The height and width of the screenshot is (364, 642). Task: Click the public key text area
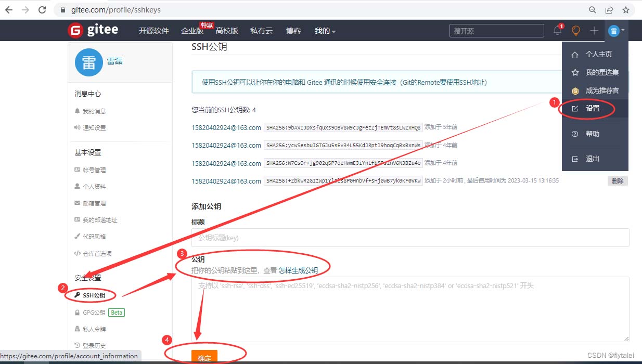point(410,309)
